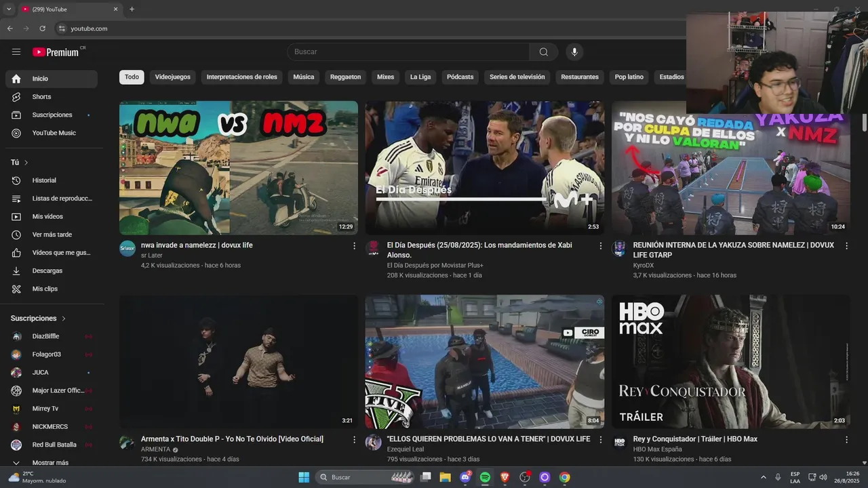This screenshot has width=868, height=488.
Task: Open Suscripciones in sidebar
Action: [52, 115]
